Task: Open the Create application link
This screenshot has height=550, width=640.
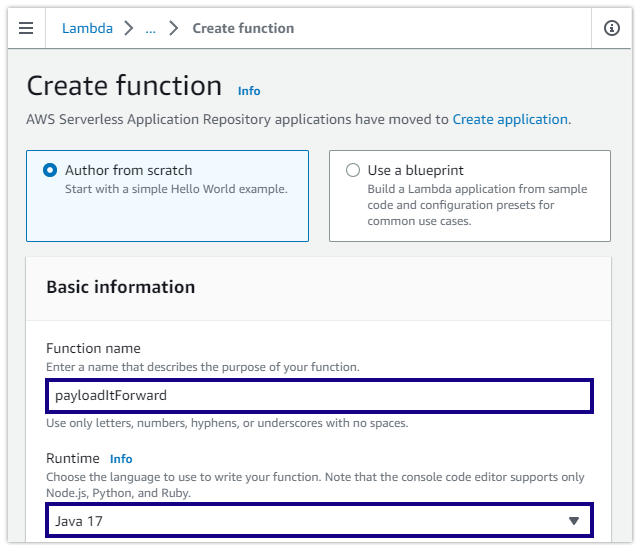Action: [510, 119]
